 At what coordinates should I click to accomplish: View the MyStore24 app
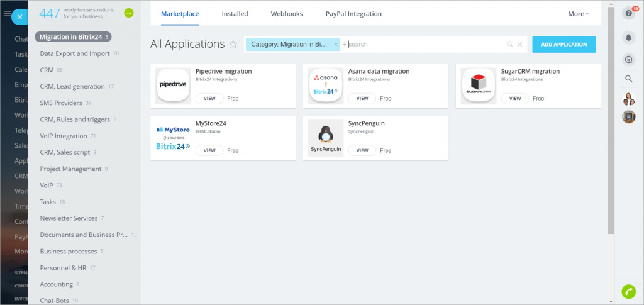pyautogui.click(x=209, y=151)
